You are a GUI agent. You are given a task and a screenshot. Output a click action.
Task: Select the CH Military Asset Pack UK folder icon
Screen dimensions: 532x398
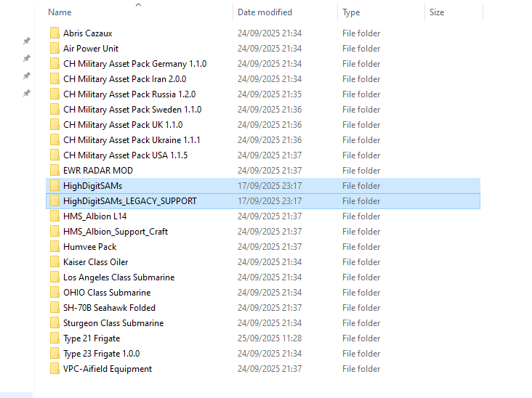[55, 125]
